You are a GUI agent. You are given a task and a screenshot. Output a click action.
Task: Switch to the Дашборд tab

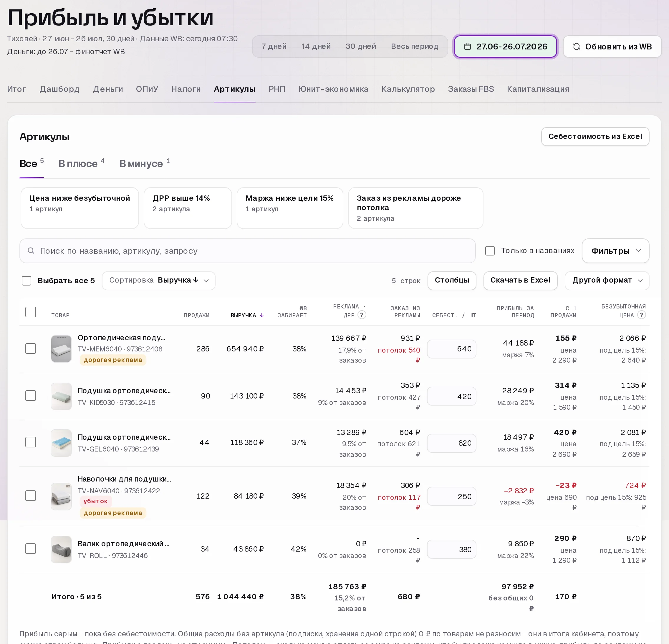pyautogui.click(x=59, y=89)
